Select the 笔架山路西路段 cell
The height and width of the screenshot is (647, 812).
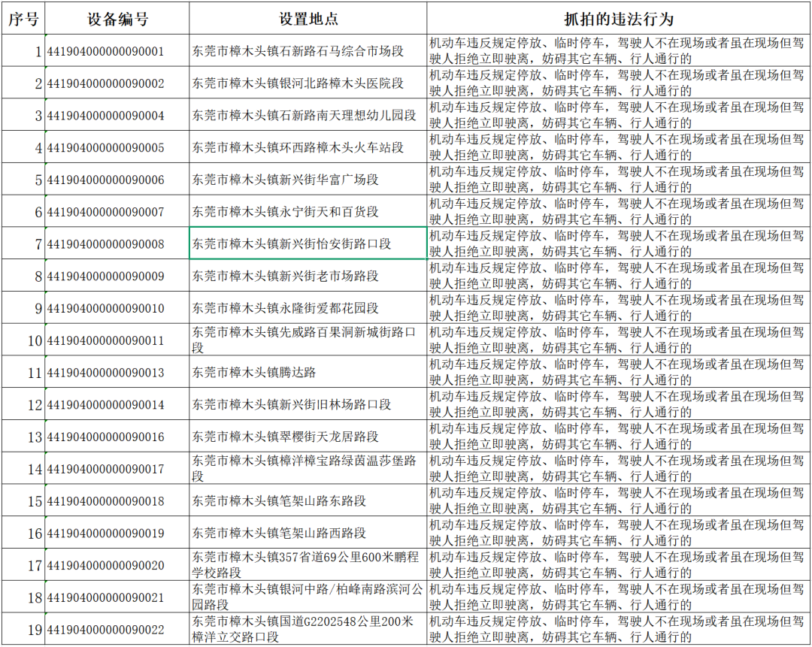tap(308, 533)
